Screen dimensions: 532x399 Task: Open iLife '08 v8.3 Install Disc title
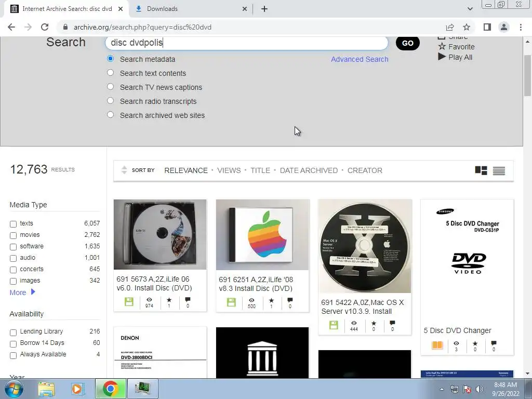click(256, 284)
